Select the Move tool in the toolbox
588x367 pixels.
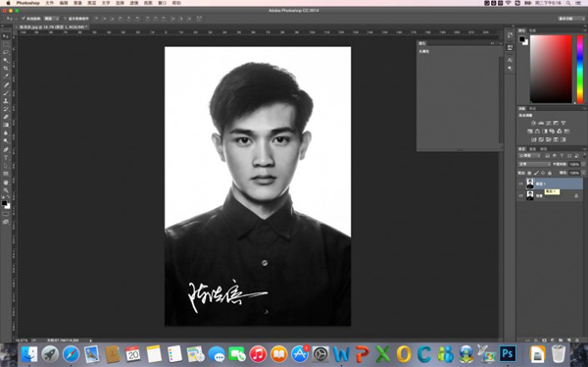click(x=6, y=36)
